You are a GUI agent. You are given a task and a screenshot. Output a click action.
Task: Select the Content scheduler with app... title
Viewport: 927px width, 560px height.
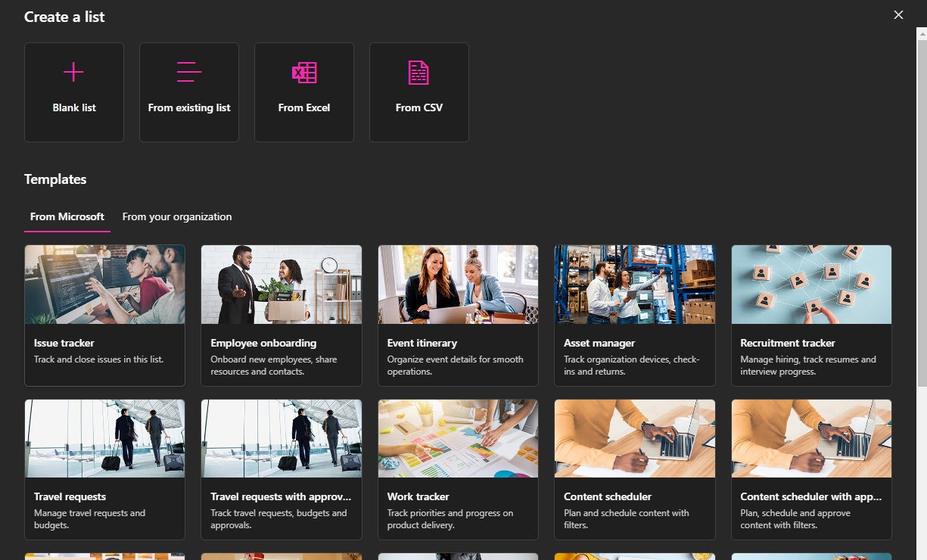(810, 496)
